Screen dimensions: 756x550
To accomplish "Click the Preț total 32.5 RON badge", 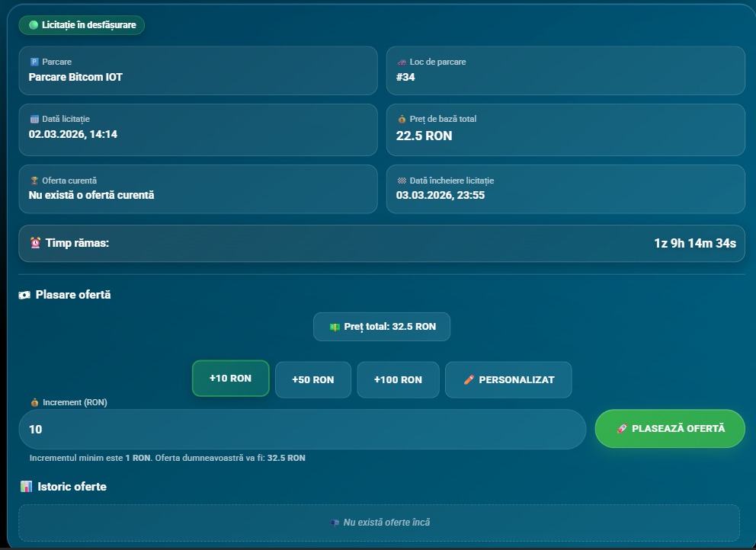I will tap(382, 326).
